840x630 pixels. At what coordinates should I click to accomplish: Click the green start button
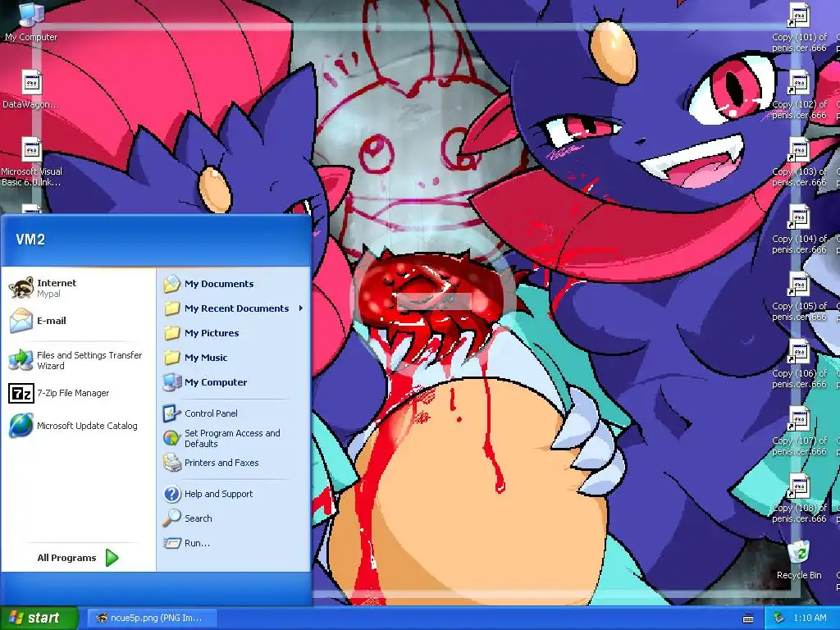click(x=39, y=618)
